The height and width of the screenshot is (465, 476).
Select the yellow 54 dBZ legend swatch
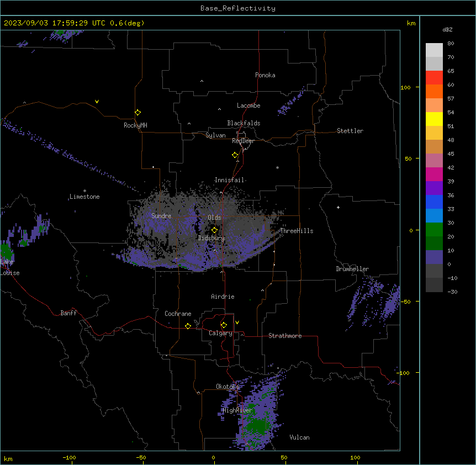tap(434, 119)
